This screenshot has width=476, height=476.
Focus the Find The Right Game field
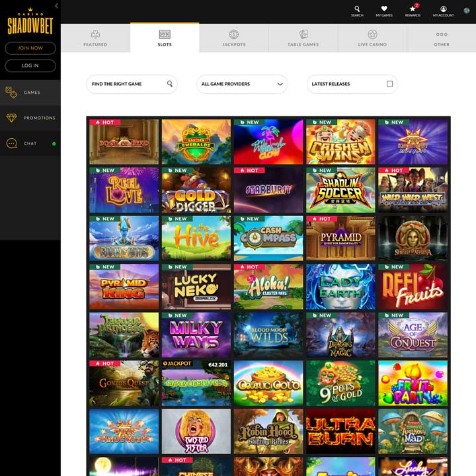tap(132, 84)
